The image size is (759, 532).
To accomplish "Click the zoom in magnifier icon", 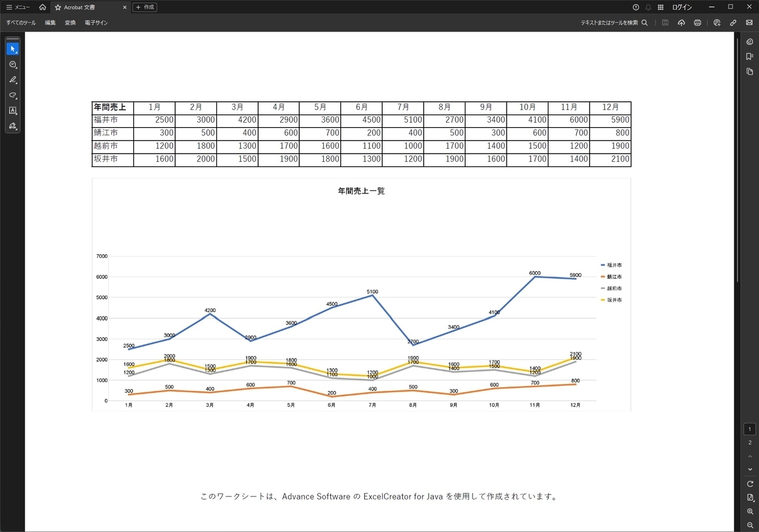I will (750, 511).
